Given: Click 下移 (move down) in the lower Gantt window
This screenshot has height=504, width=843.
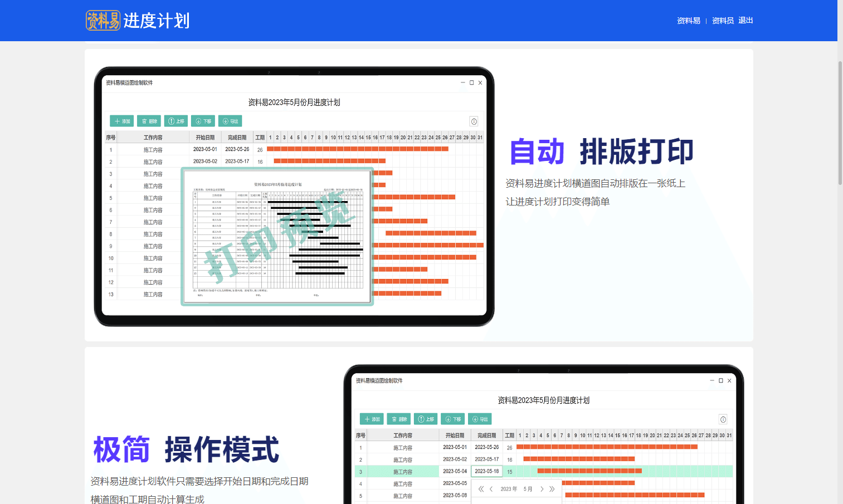Looking at the screenshot, I should pos(453,419).
